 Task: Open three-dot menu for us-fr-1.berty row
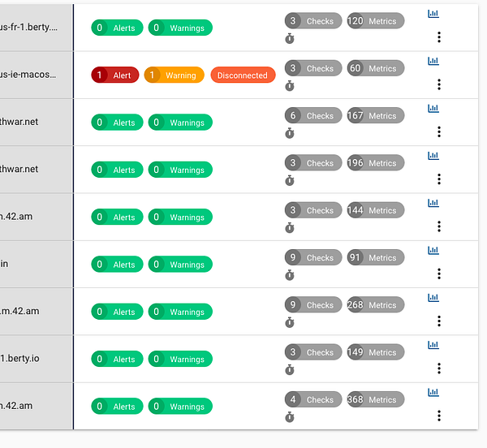coord(439,37)
